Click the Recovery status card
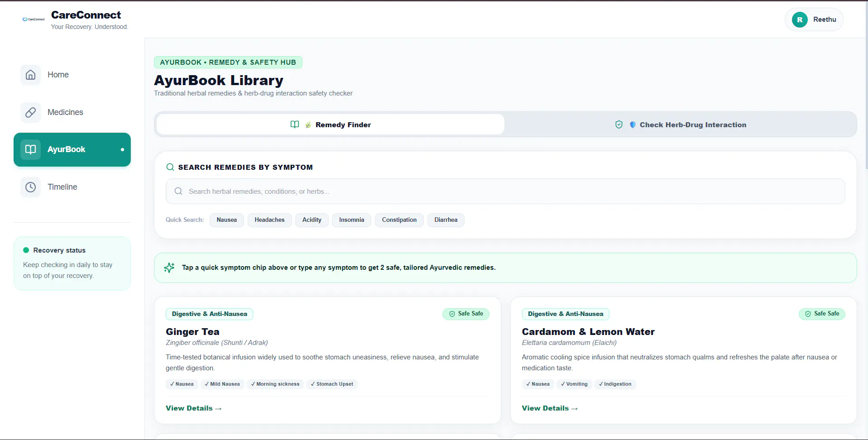Image resolution: width=868 pixels, height=440 pixels. pos(72,263)
